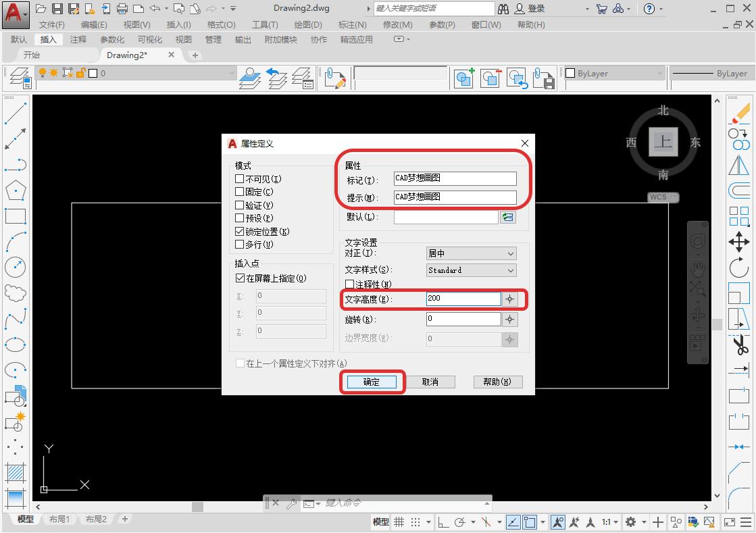The image size is (756, 533).
Task: Check the 不可见 mode checkbox
Action: point(240,178)
